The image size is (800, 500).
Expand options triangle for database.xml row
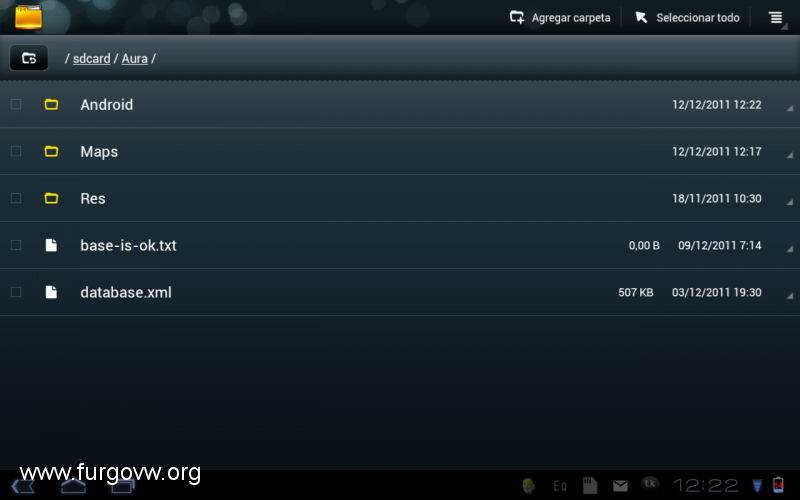point(790,295)
